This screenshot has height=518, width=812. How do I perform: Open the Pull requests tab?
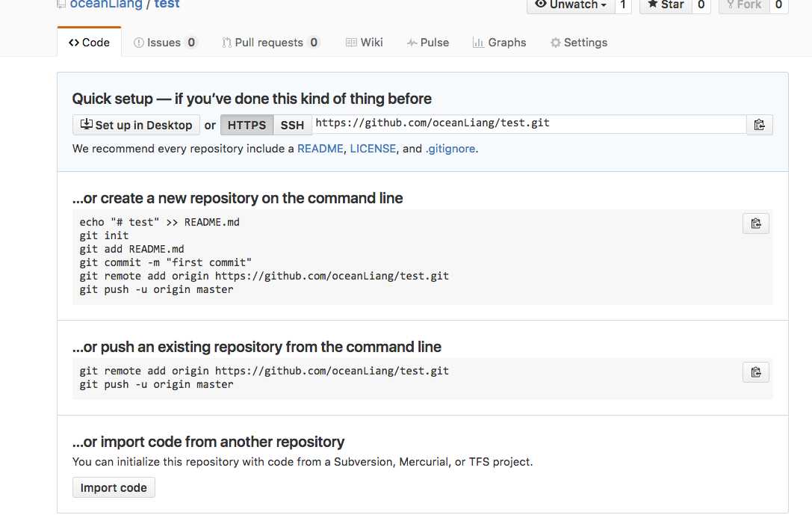tap(270, 43)
